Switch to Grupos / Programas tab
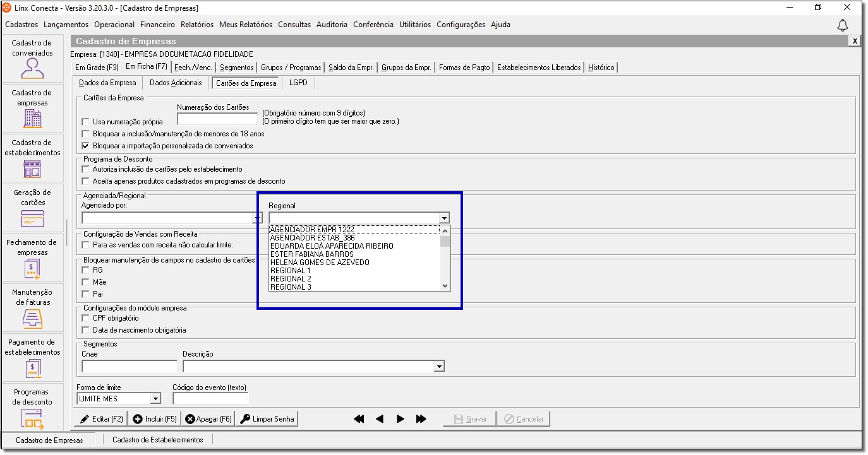 [291, 68]
